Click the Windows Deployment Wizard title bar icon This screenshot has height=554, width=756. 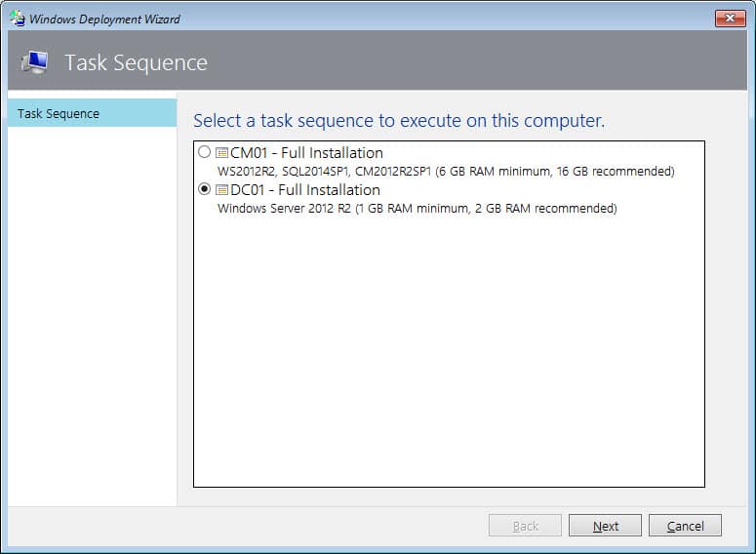pyautogui.click(x=17, y=18)
